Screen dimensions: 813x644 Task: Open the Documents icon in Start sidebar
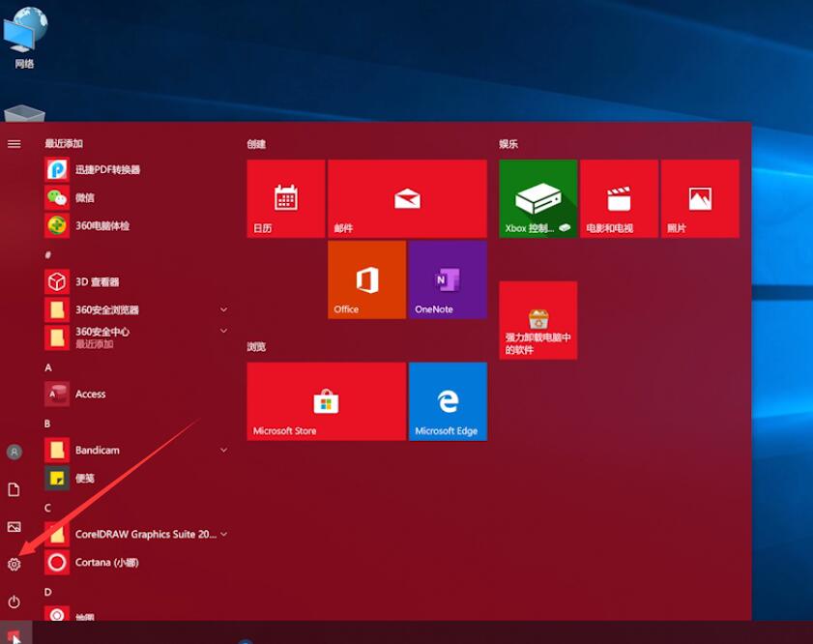pos(14,489)
